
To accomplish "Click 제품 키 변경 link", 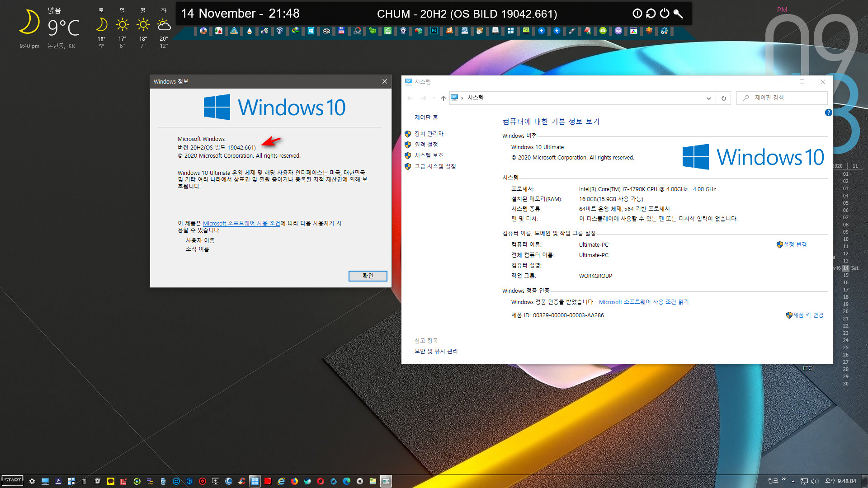I will [x=808, y=315].
